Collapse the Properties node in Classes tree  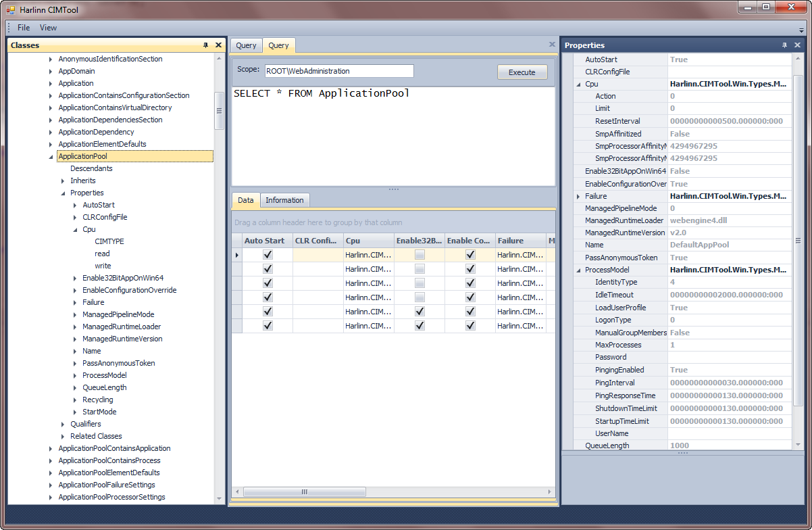click(63, 193)
